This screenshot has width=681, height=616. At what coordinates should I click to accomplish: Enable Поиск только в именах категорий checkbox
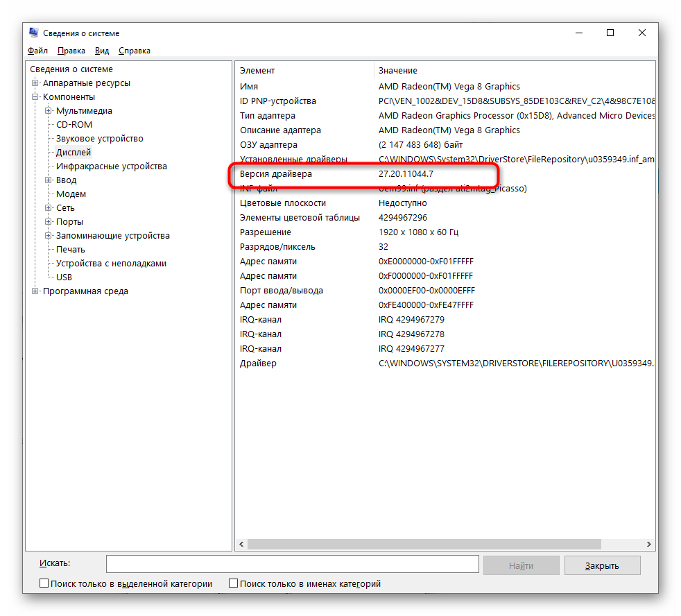pos(234,583)
